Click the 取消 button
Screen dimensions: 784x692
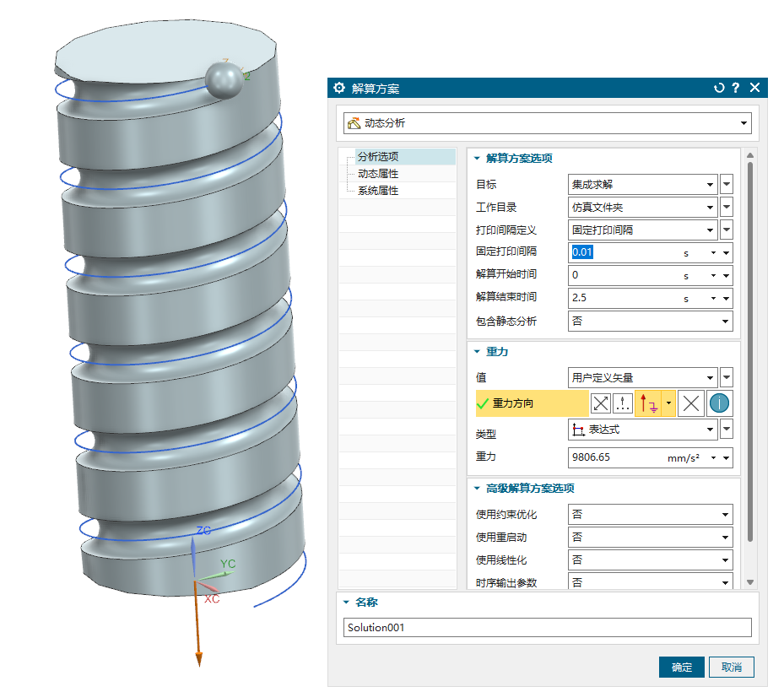(x=731, y=668)
